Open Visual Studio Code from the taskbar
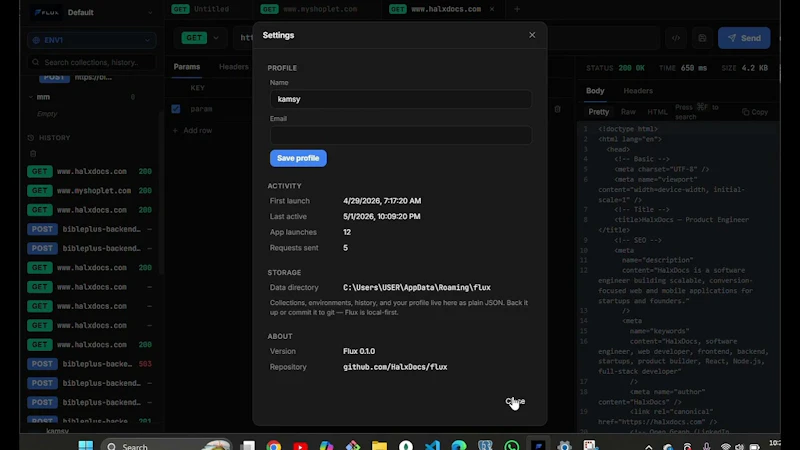This screenshot has width=800, height=450. pyautogui.click(x=432, y=445)
